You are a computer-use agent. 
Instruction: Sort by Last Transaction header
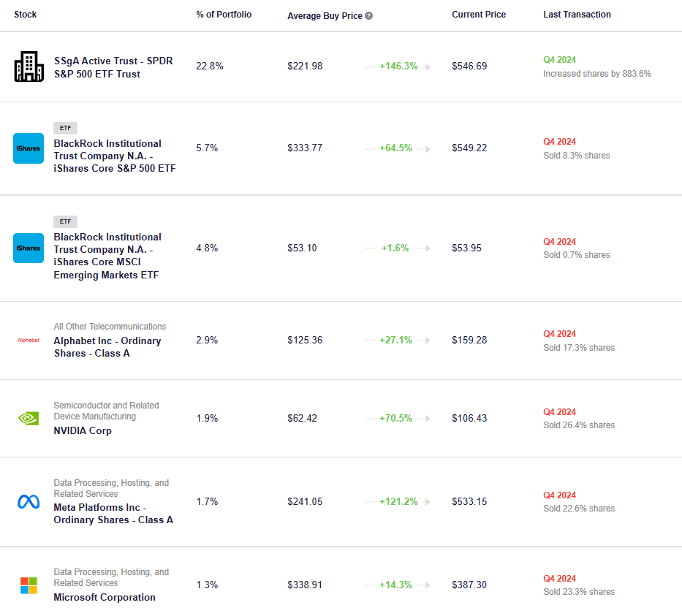[577, 15]
